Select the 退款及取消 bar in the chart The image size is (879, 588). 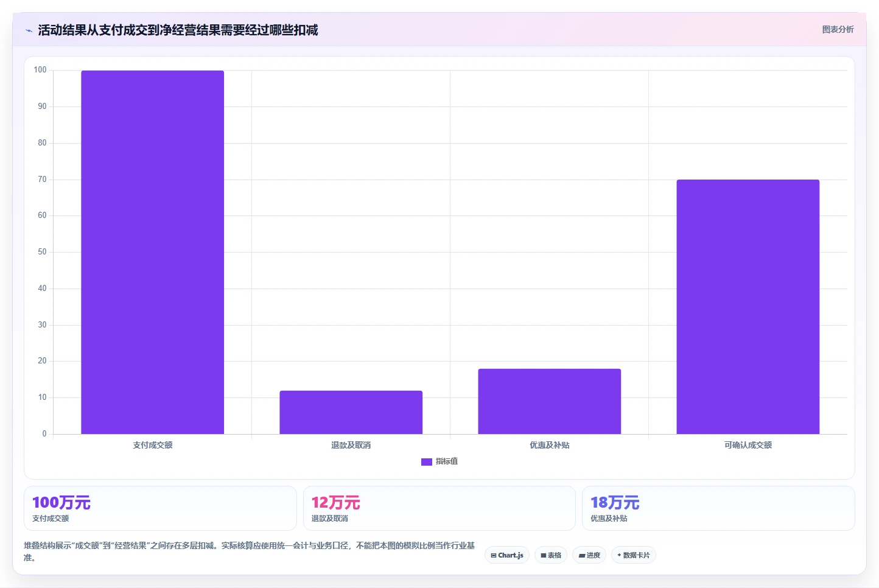351,412
